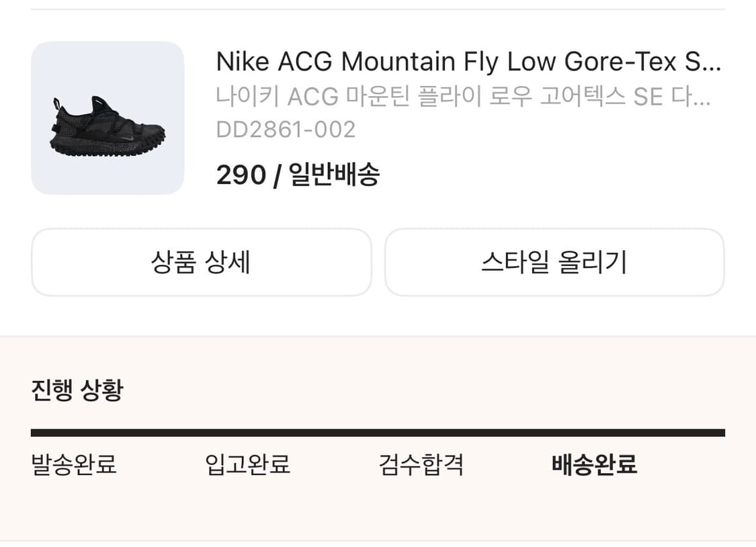This screenshot has height=547, width=756.
Task: Click the black progress bar
Action: (378, 430)
